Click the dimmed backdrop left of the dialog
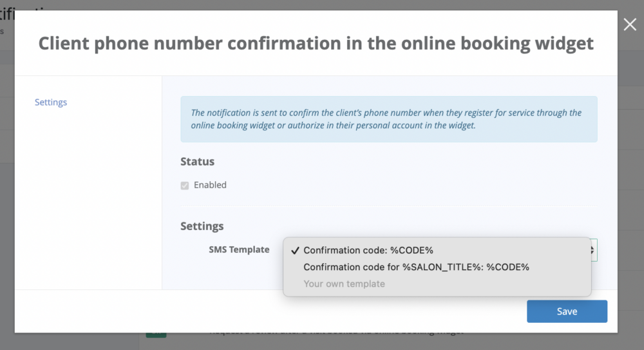The image size is (644, 350). point(6,193)
